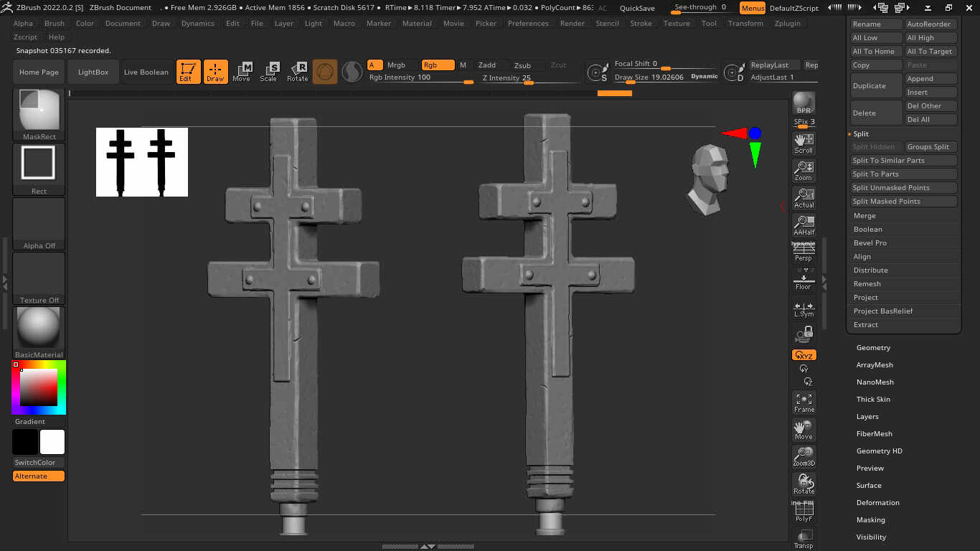
Task: Pick a color in the color picker
Action: 39,387
